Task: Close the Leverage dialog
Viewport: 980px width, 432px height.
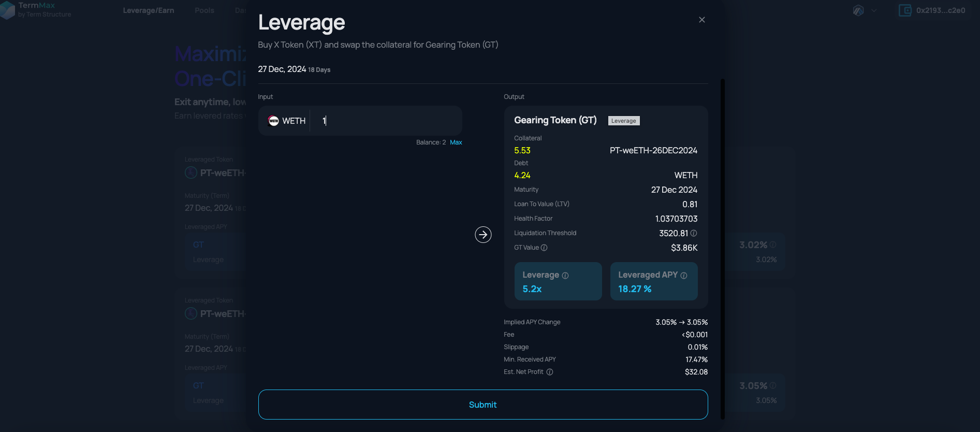Action: coord(701,20)
